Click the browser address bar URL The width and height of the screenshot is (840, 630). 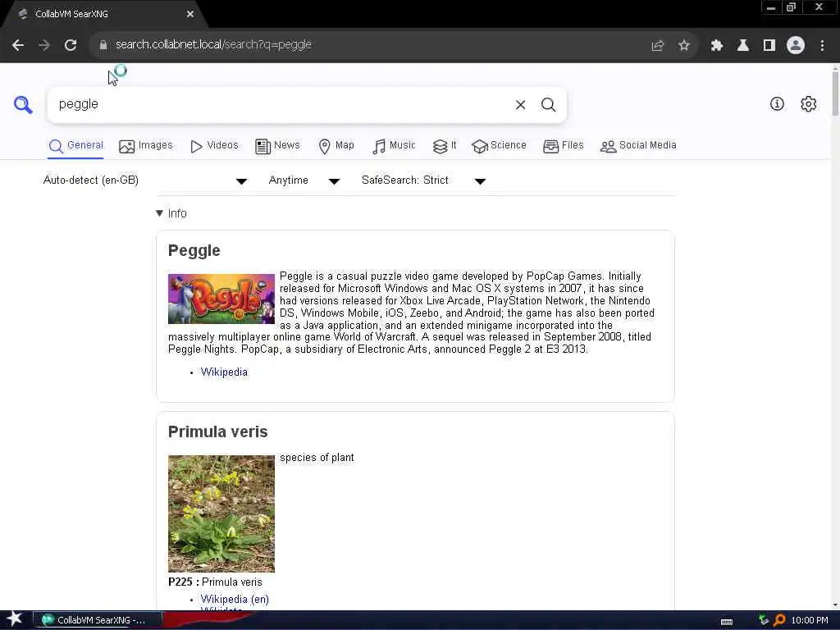click(213, 45)
